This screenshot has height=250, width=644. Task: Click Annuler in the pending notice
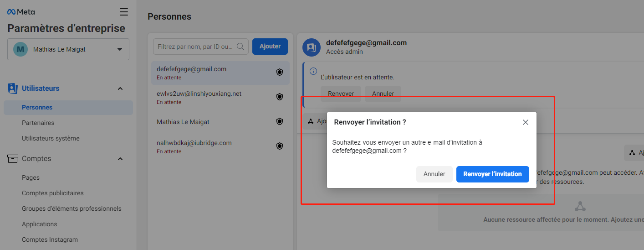point(383,94)
